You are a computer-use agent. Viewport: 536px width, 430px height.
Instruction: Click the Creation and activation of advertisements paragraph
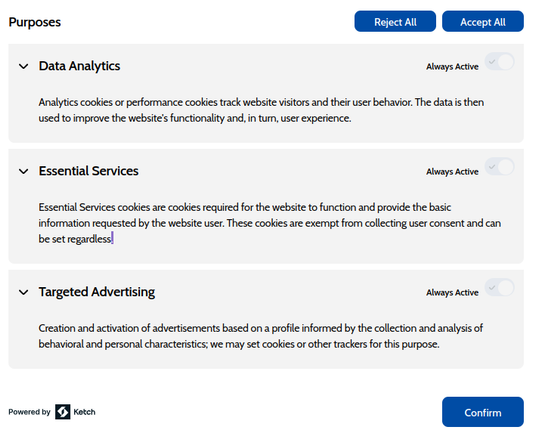coord(260,336)
